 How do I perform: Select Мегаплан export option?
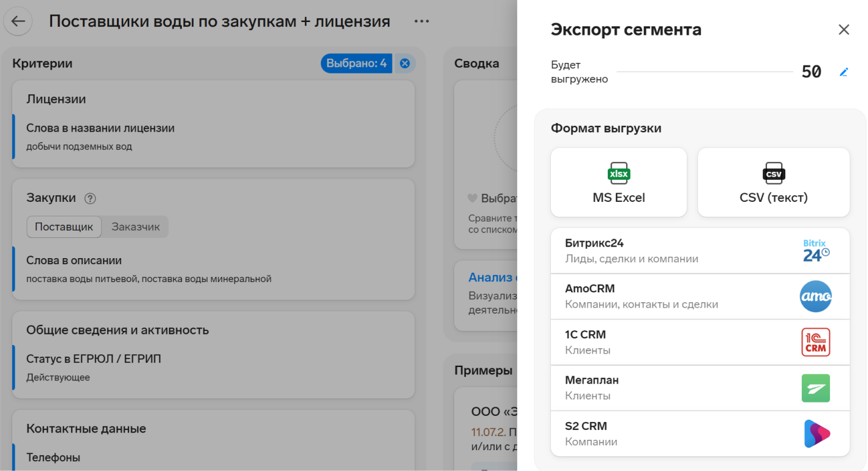click(x=700, y=388)
